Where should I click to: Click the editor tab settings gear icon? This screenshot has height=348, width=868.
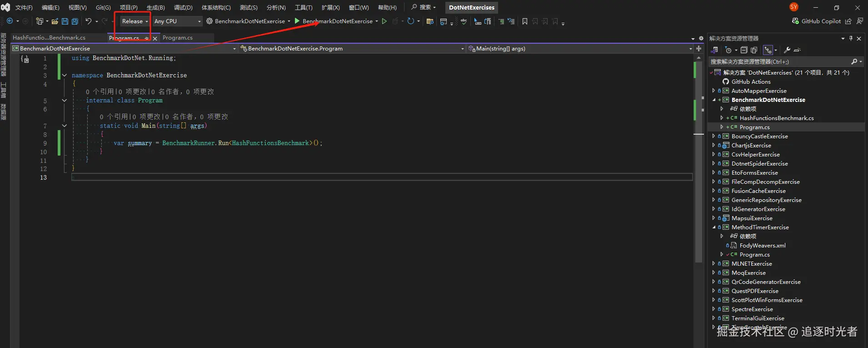coord(701,39)
